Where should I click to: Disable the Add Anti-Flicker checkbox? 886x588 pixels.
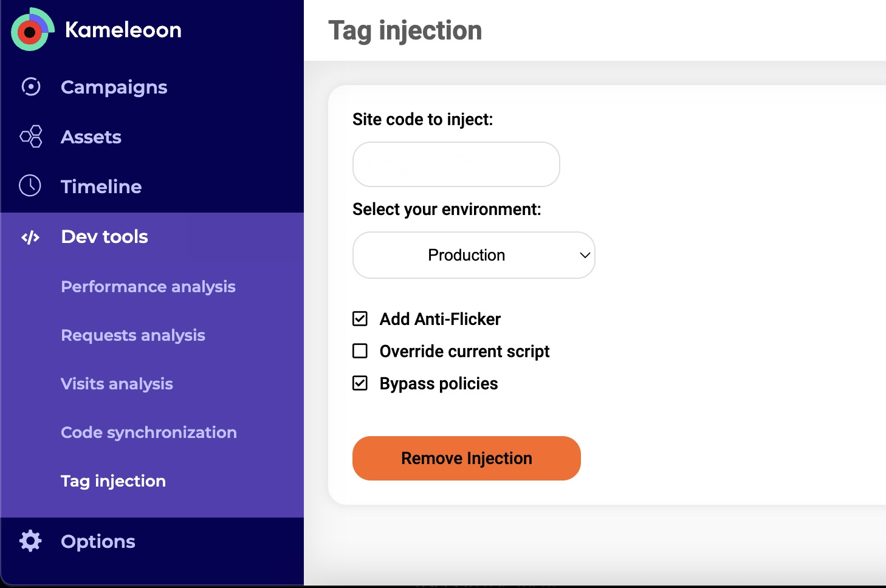tap(360, 318)
